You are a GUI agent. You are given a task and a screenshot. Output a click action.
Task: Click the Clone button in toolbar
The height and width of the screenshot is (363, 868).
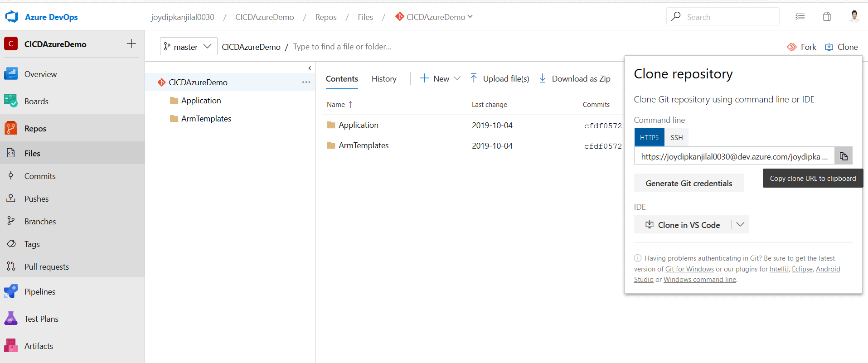tap(841, 47)
